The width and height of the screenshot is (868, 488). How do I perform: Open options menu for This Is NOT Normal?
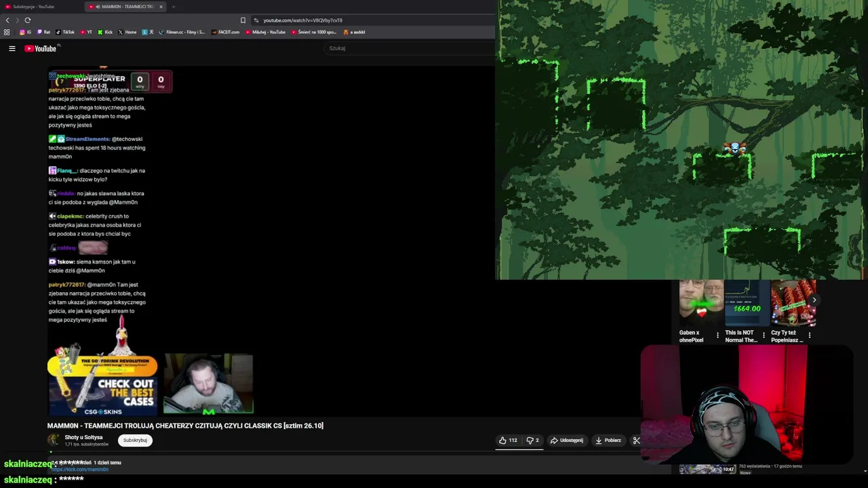click(764, 335)
